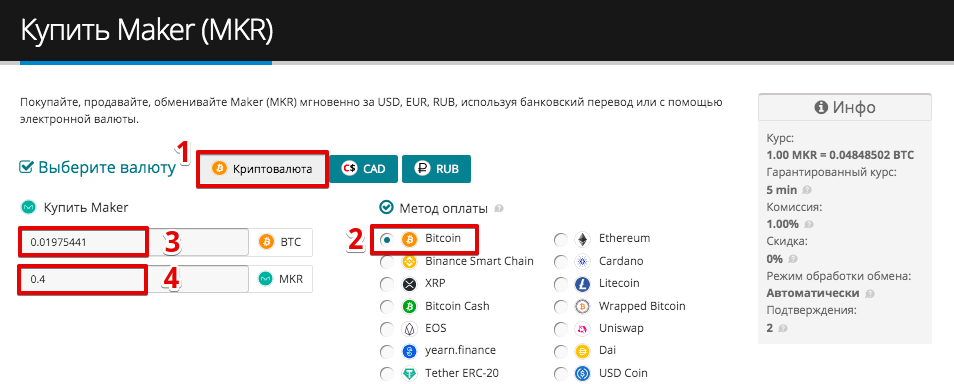Click the XRP logo icon

(x=409, y=285)
